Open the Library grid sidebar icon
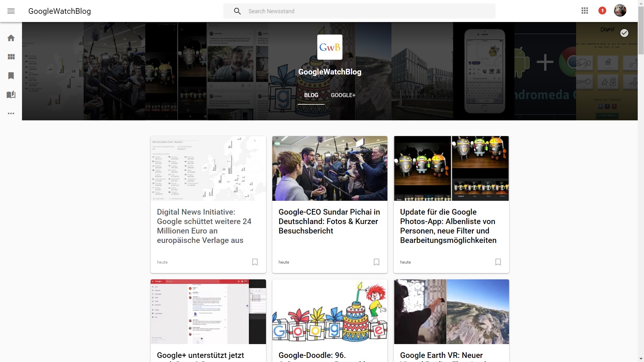 click(x=11, y=57)
